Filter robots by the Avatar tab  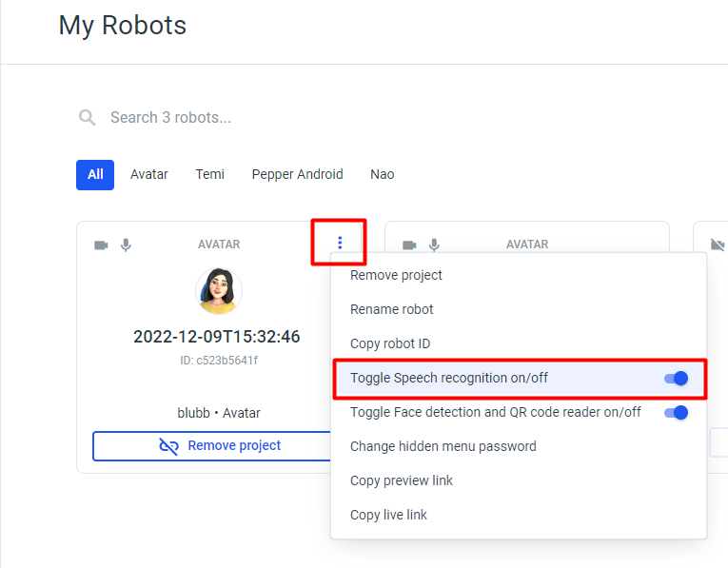coord(149,174)
